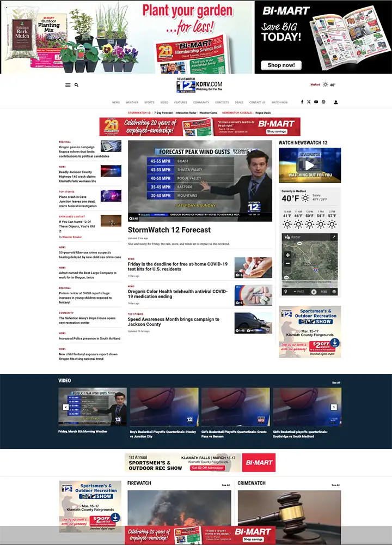Viewport: 392px width, 545px height.
Task: Click See All in the Video section
Action: [336, 383]
